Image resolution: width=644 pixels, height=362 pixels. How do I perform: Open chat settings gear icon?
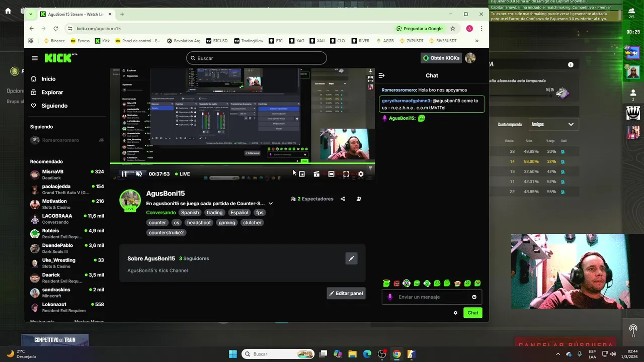click(455, 313)
